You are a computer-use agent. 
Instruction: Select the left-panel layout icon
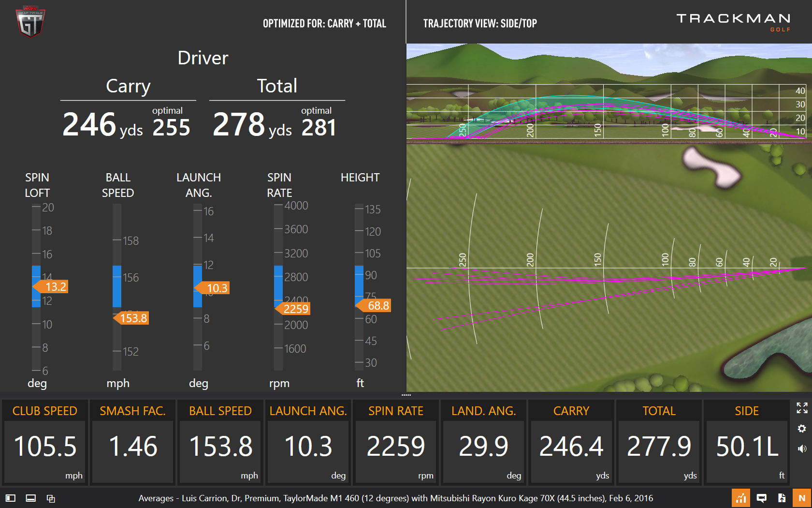coord(11,498)
